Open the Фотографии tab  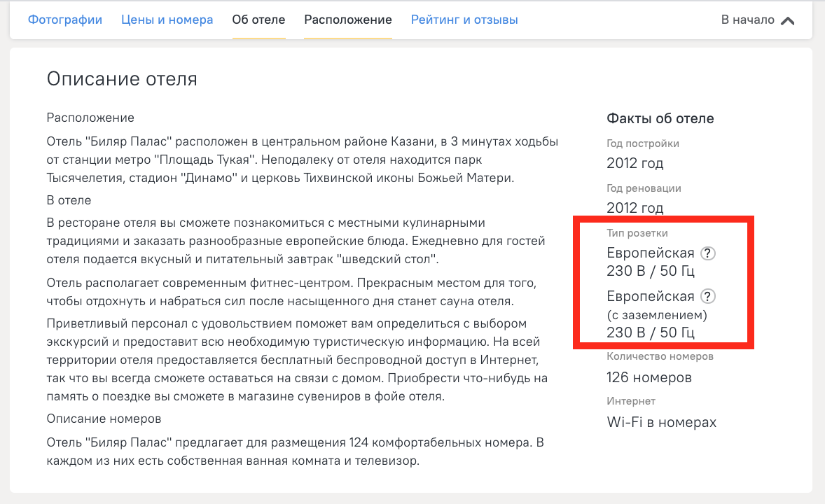pos(65,20)
